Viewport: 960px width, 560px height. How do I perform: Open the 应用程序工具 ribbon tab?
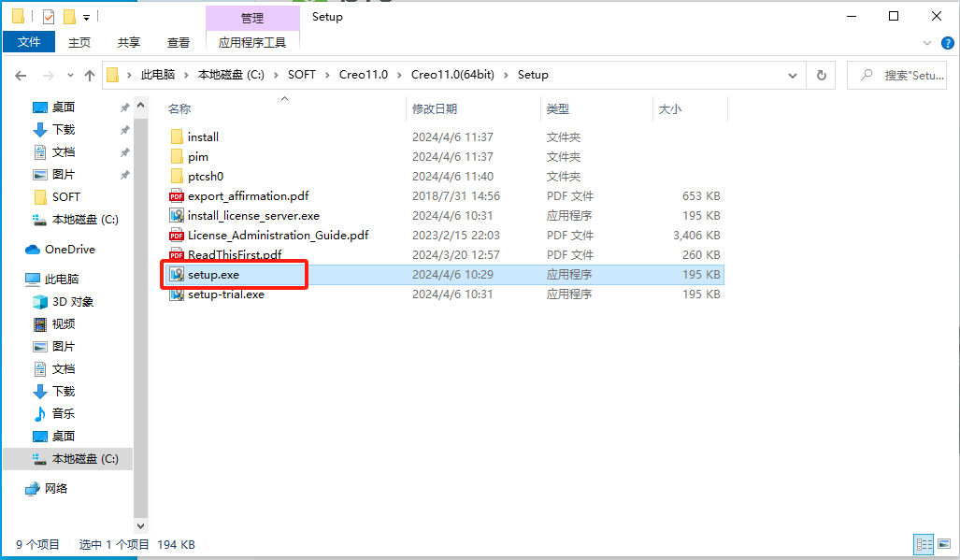click(252, 42)
